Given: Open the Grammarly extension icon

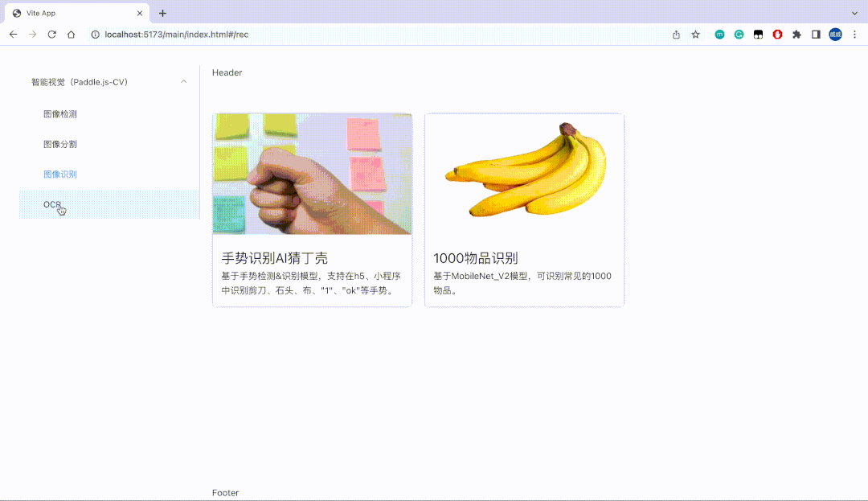Looking at the screenshot, I should (x=739, y=35).
